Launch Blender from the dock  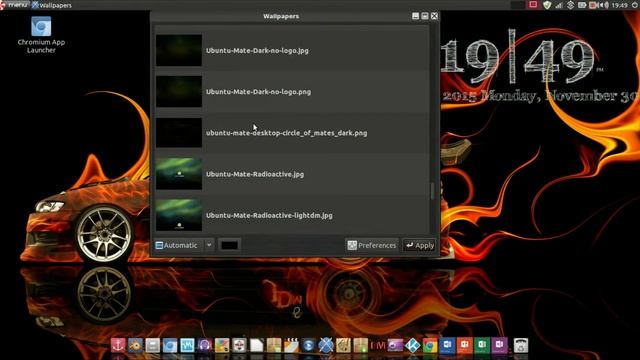(x=136, y=345)
